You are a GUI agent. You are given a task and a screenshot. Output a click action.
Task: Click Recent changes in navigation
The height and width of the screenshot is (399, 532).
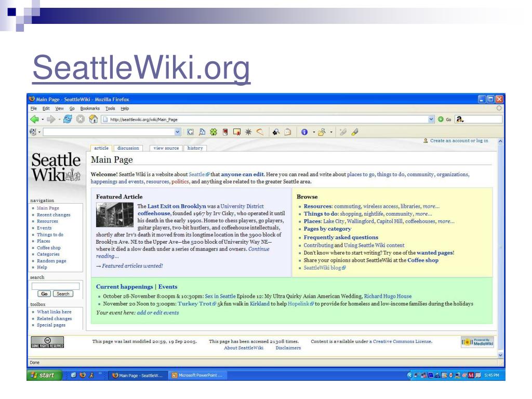pos(54,215)
